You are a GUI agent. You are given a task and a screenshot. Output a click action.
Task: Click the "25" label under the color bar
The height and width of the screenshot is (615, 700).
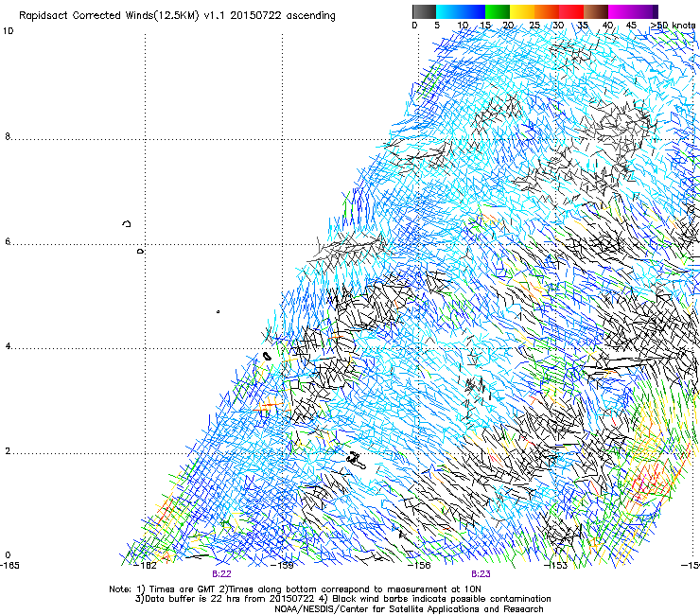point(534,26)
